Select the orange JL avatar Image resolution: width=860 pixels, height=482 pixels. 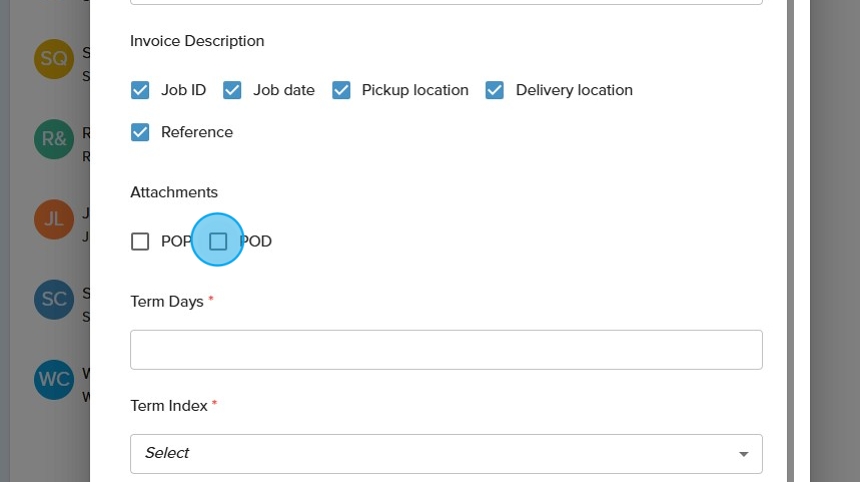tap(54, 219)
